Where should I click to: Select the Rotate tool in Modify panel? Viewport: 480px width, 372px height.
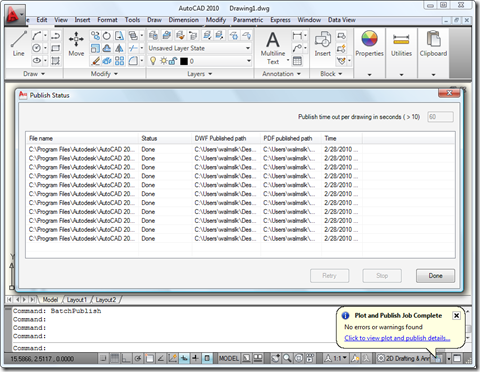click(x=107, y=35)
